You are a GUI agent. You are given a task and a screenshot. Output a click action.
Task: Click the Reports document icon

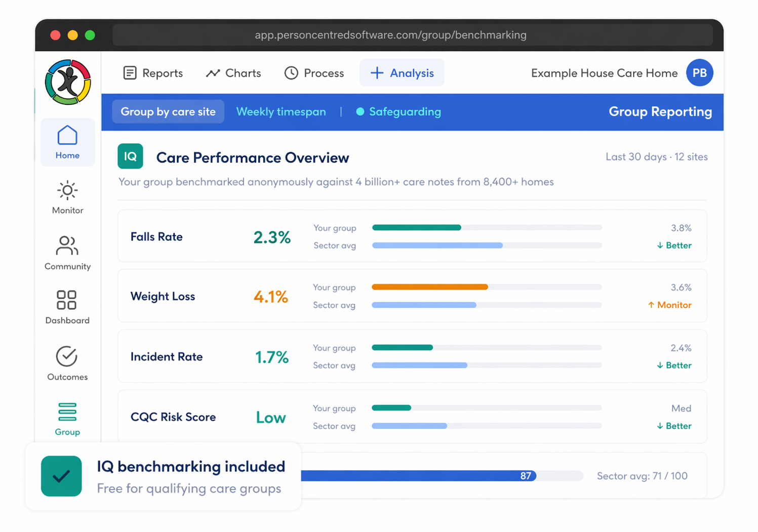130,73
